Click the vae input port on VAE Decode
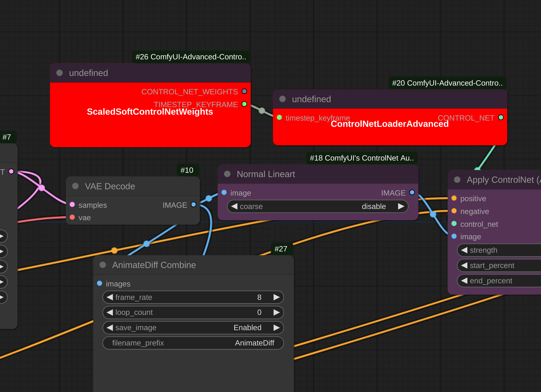Screen dimensions: 541x392 pos(72,217)
